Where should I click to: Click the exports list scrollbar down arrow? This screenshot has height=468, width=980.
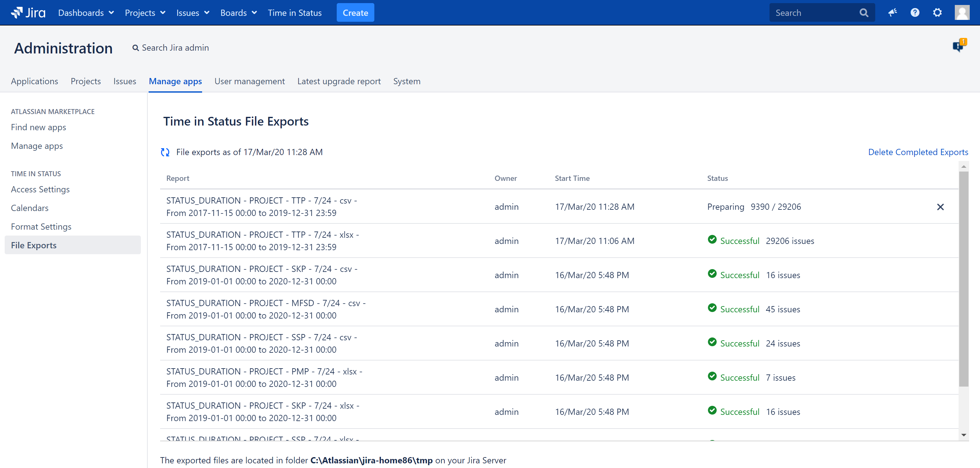(963, 434)
